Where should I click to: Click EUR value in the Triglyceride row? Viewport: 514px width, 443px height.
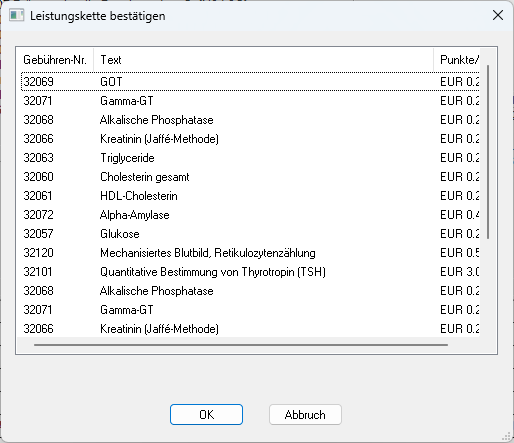click(460, 158)
